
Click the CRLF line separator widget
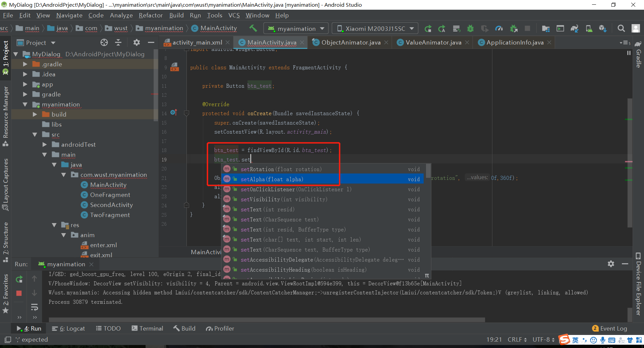tap(517, 340)
